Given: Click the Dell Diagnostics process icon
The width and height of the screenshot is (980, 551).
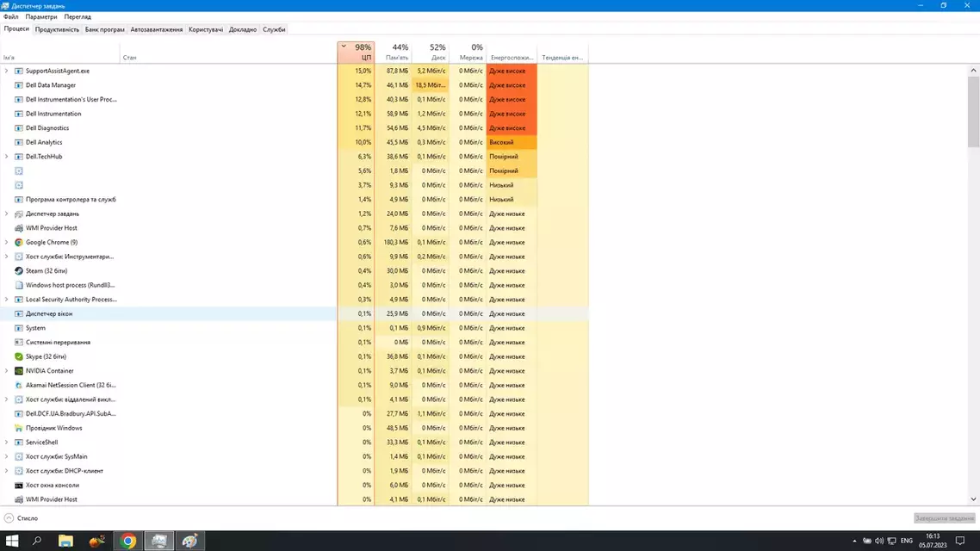Looking at the screenshot, I should tap(19, 128).
